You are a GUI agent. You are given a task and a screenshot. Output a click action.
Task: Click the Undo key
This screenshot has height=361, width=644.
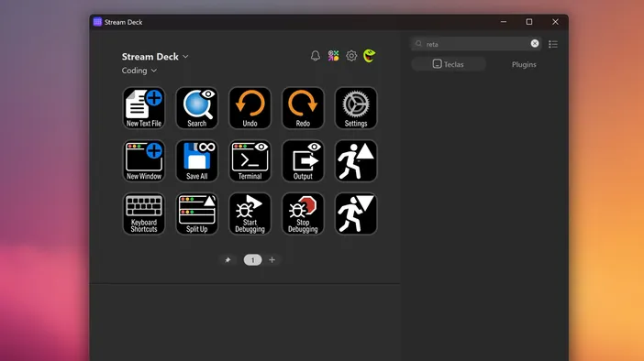(x=250, y=108)
